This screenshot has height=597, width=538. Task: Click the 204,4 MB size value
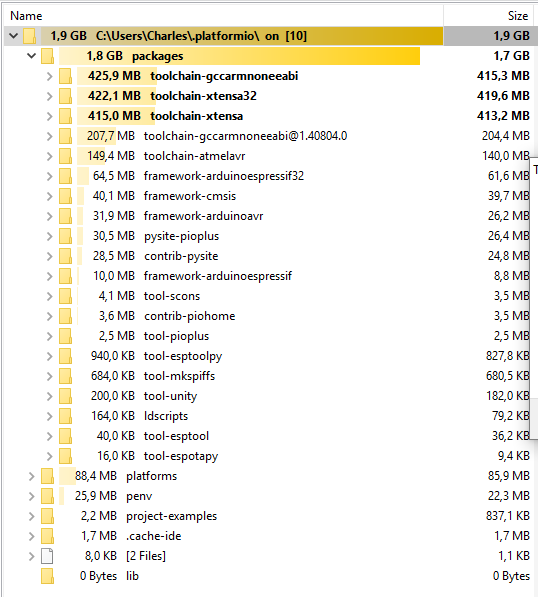click(506, 136)
